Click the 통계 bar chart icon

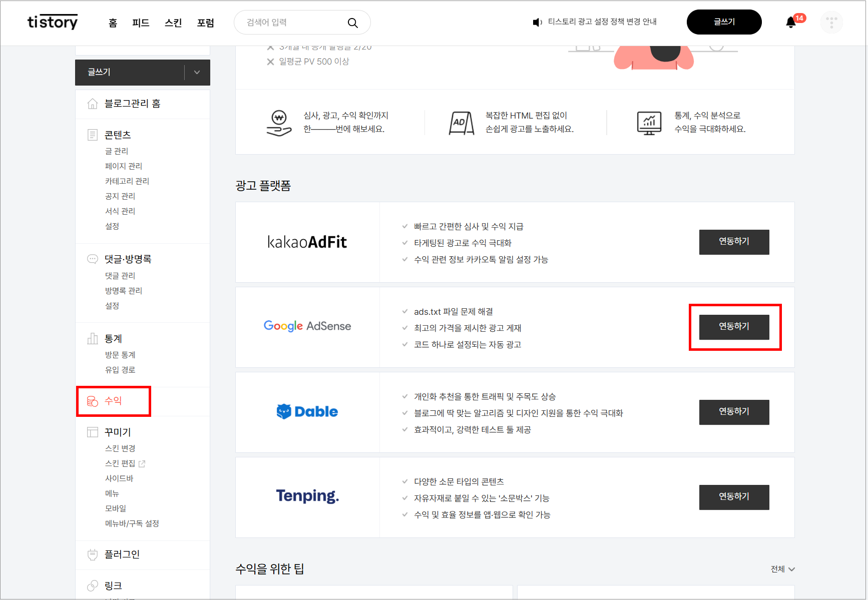[93, 339]
